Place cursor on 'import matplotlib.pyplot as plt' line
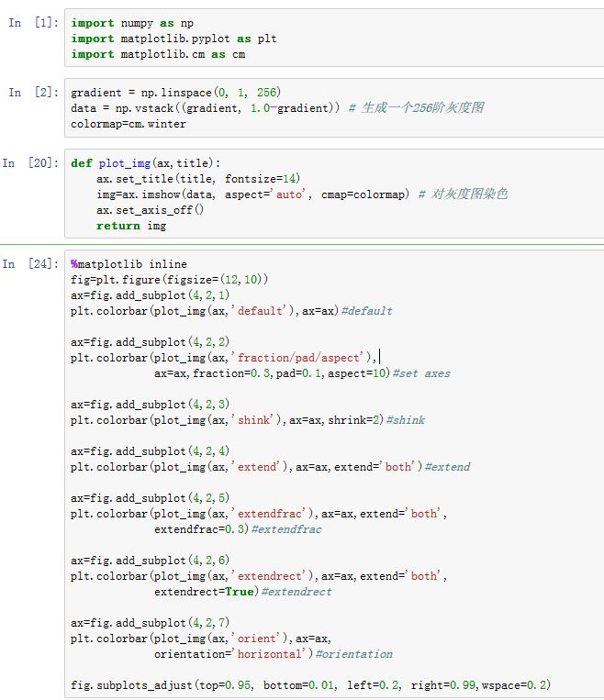 tap(173, 39)
